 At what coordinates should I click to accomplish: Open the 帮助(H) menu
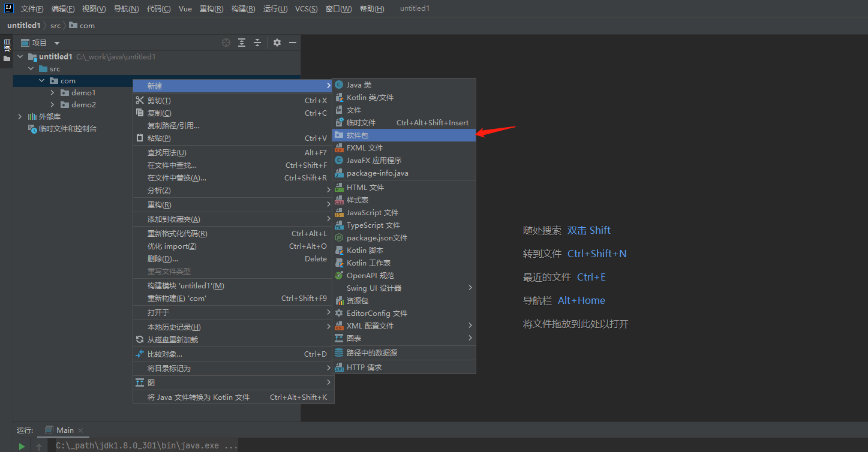tap(372, 9)
